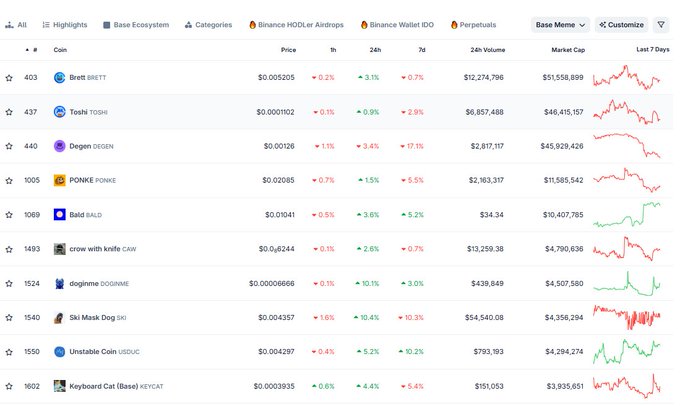Screen dimensions: 680x406
Task: Click the Toshi coin logo
Action: click(x=59, y=112)
